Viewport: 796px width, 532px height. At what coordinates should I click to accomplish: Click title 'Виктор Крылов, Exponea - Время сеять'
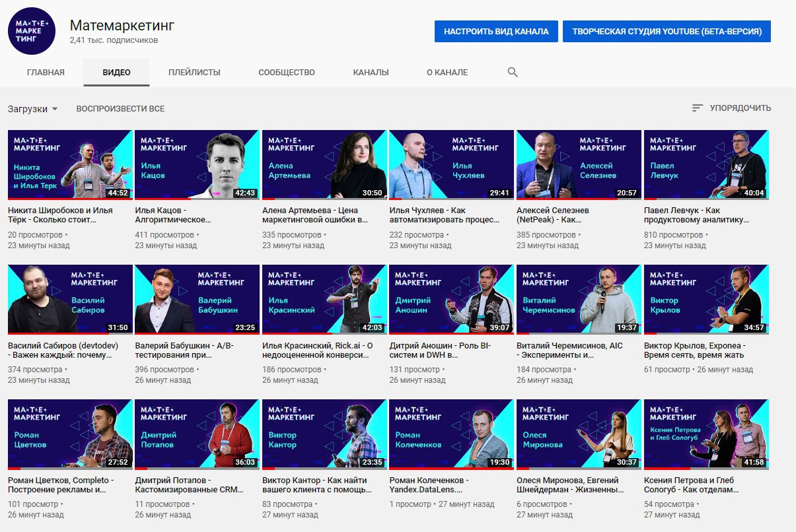tap(694, 350)
